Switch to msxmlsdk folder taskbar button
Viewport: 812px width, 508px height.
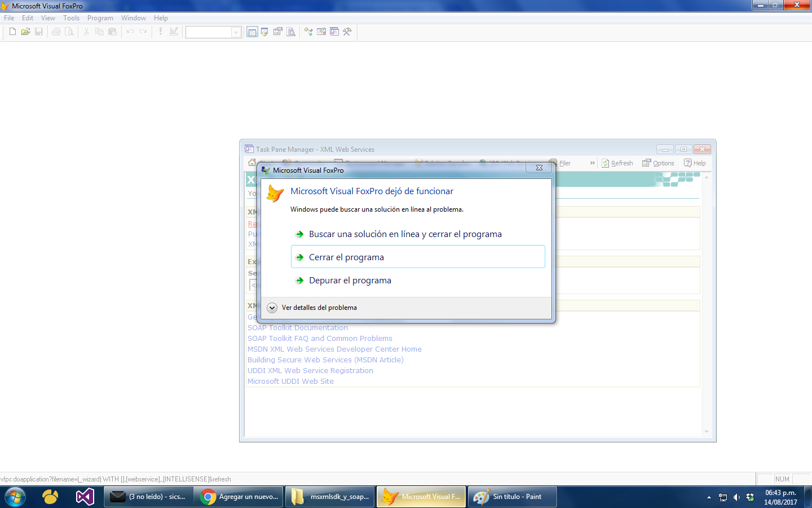pyautogui.click(x=330, y=497)
